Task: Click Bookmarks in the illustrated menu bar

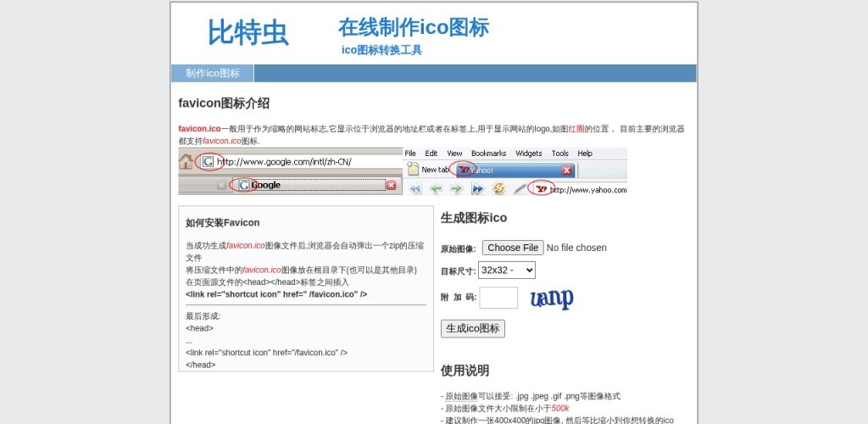Action: pos(488,153)
